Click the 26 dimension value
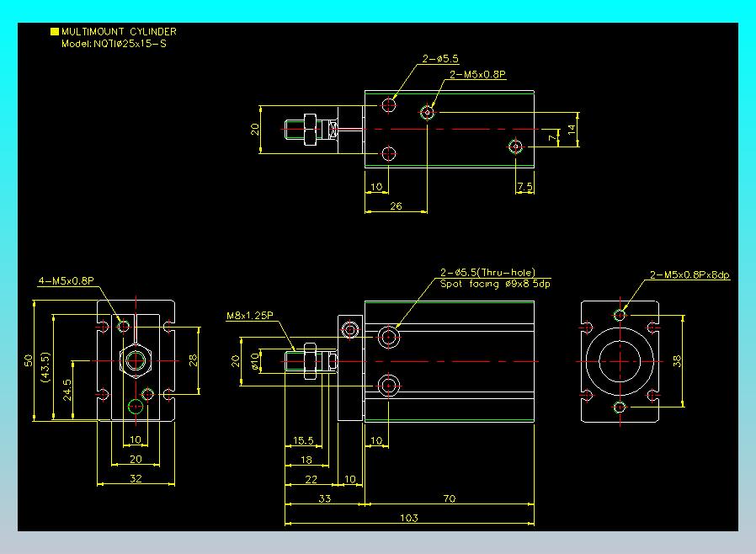Image resolution: width=756 pixels, height=554 pixels. pyautogui.click(x=396, y=206)
